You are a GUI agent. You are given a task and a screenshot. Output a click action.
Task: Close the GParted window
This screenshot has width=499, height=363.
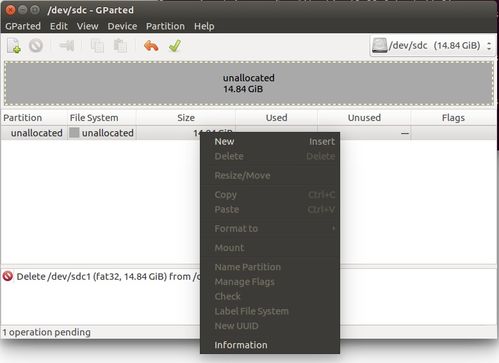tap(10, 10)
